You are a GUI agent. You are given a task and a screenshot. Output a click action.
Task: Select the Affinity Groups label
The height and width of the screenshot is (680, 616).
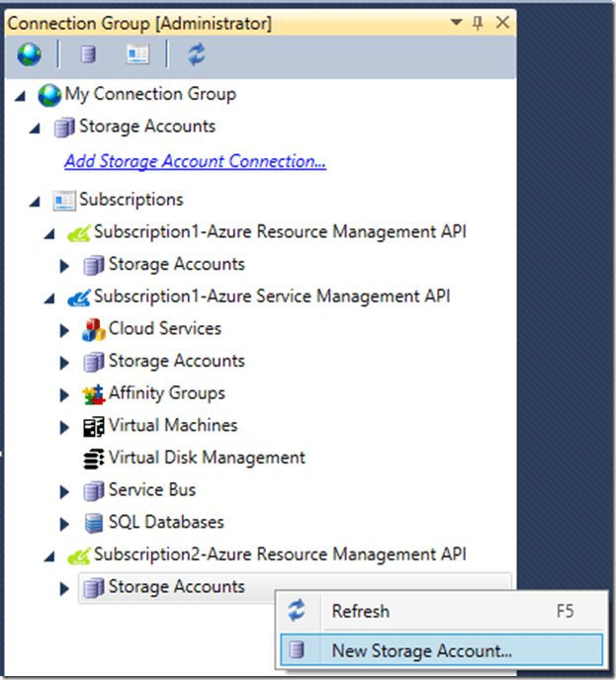click(167, 393)
